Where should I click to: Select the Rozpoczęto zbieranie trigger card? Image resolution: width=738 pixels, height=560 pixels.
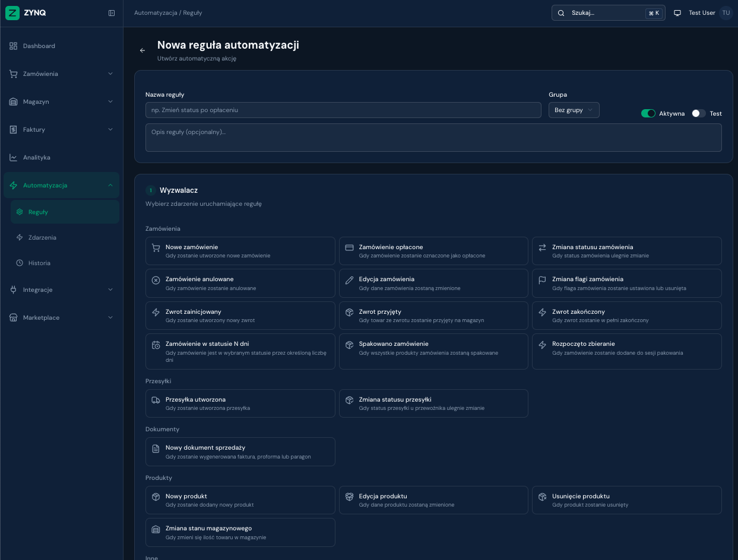point(627,351)
